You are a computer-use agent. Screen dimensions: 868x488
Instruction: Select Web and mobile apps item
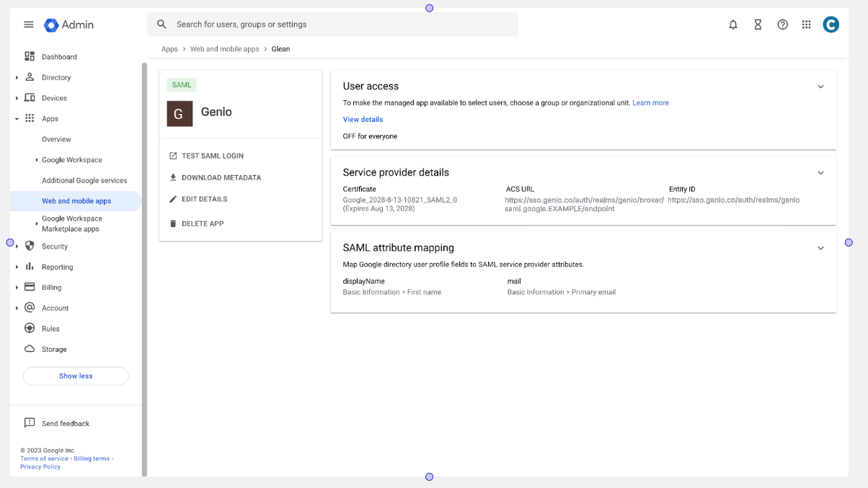coord(76,201)
